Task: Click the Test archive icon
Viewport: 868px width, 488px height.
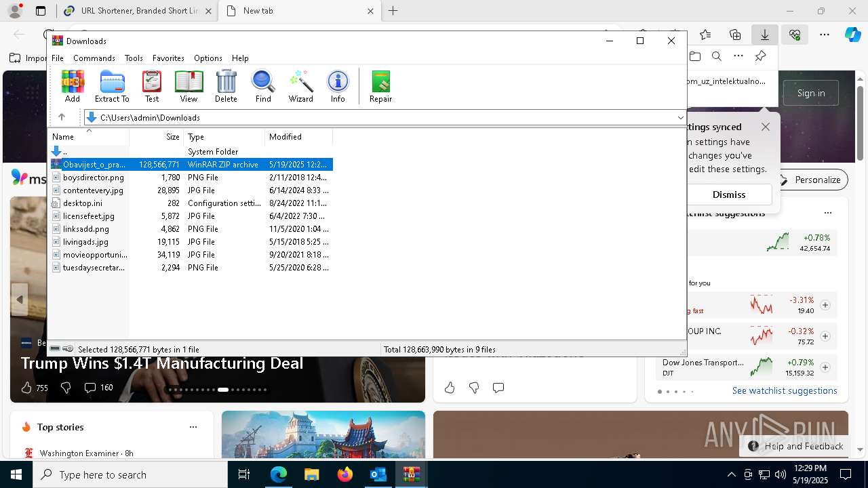Action: tap(152, 86)
